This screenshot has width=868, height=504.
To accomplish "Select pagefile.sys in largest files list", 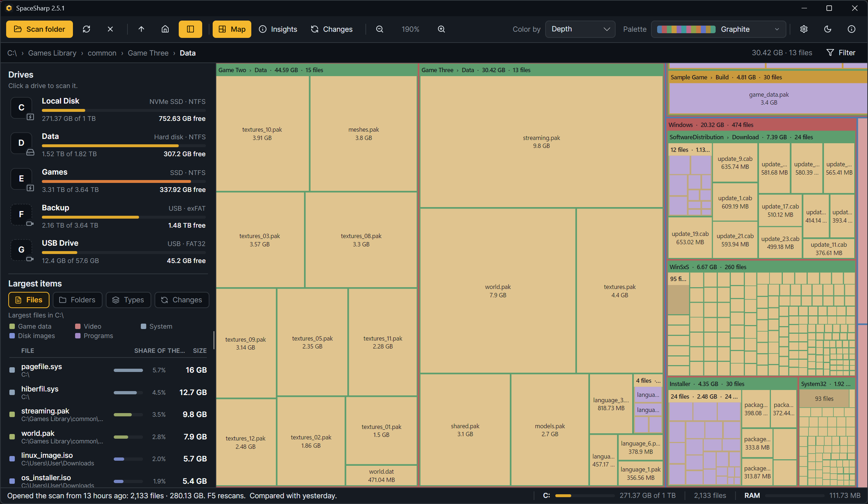I will click(x=108, y=370).
